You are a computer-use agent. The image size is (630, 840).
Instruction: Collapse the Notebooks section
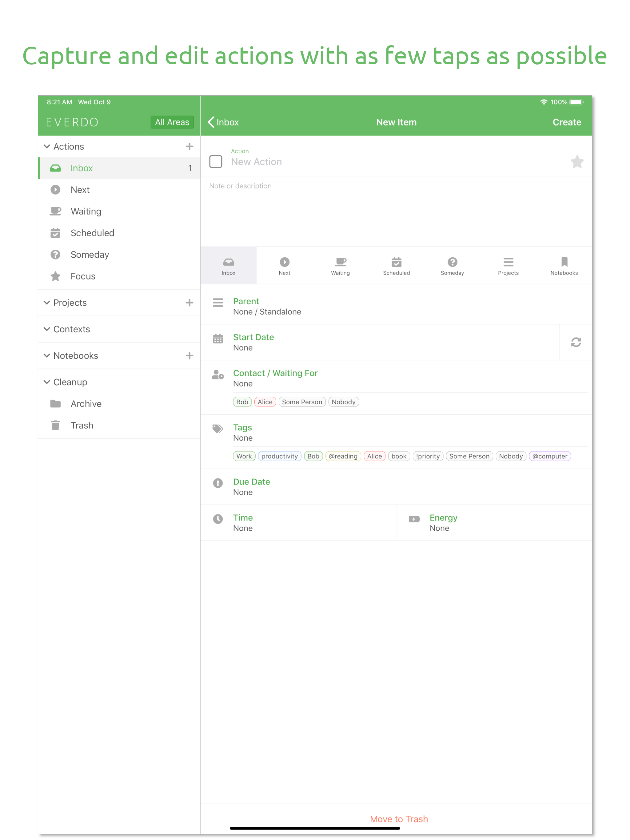(x=47, y=355)
